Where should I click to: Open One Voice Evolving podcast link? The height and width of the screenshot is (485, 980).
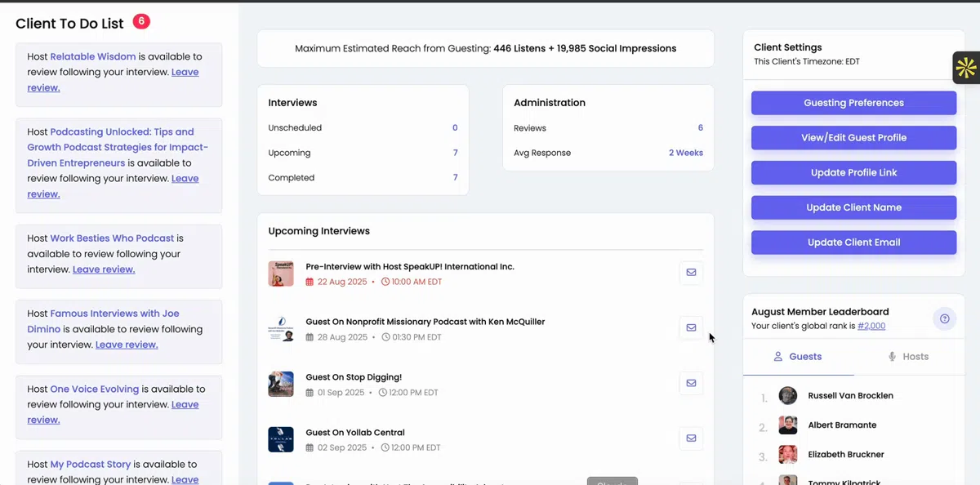[94, 389]
